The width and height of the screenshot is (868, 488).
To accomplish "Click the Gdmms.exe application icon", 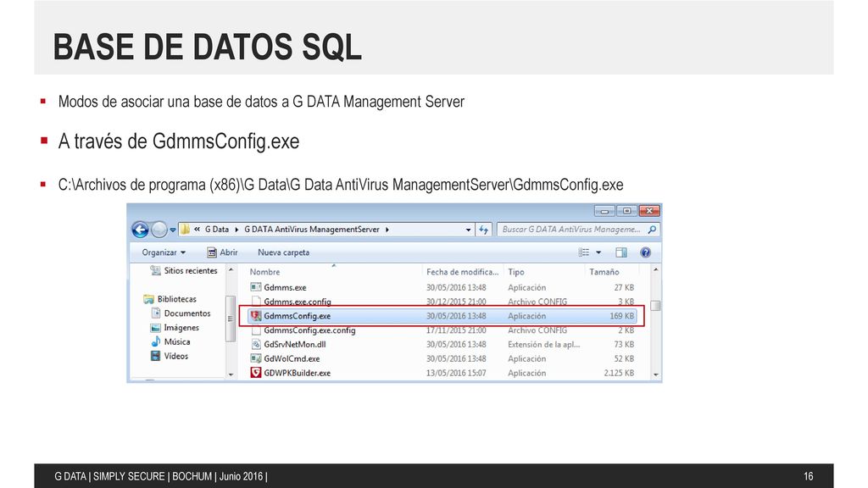I will 255,287.
